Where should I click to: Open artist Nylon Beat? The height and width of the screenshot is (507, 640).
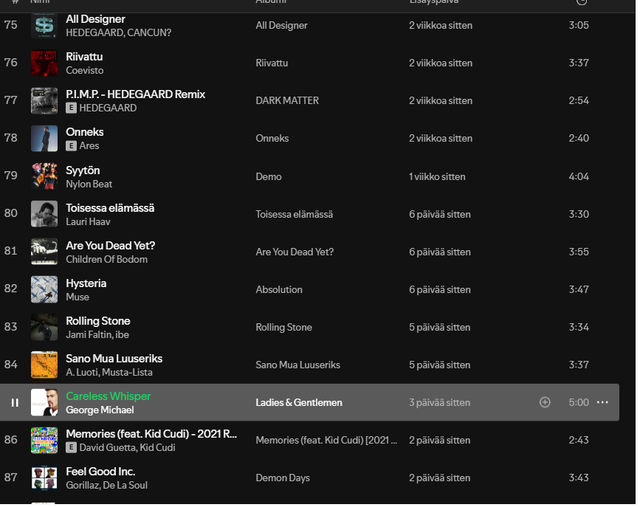click(x=89, y=184)
